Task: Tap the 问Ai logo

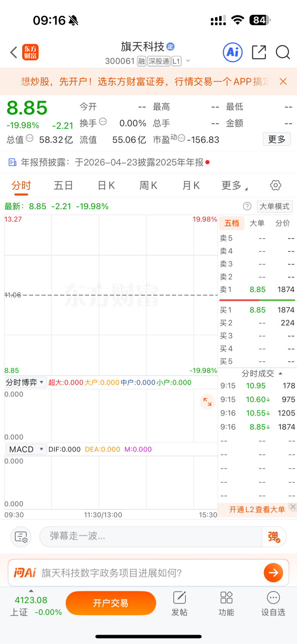Action: point(25,572)
